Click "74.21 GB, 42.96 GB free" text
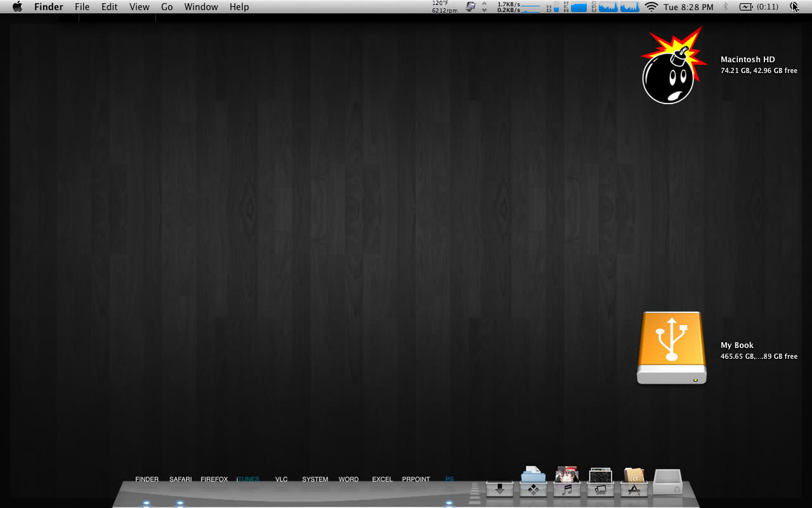This screenshot has width=812, height=508. 759,71
